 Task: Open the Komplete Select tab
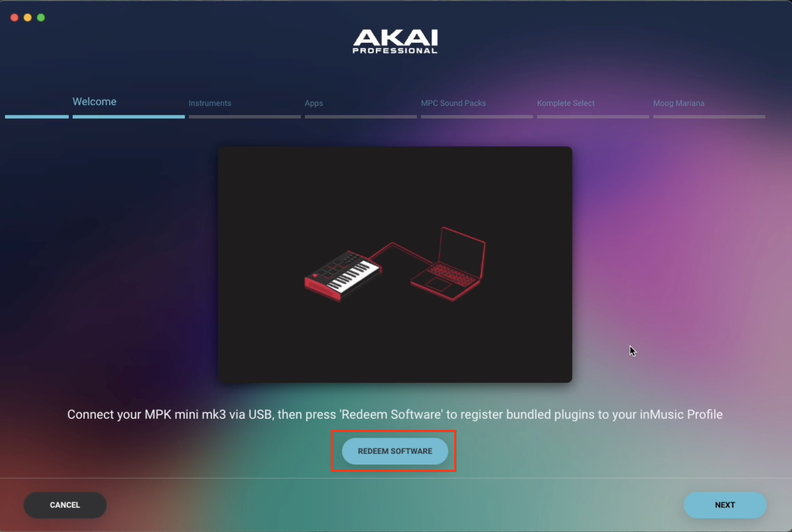coord(565,103)
